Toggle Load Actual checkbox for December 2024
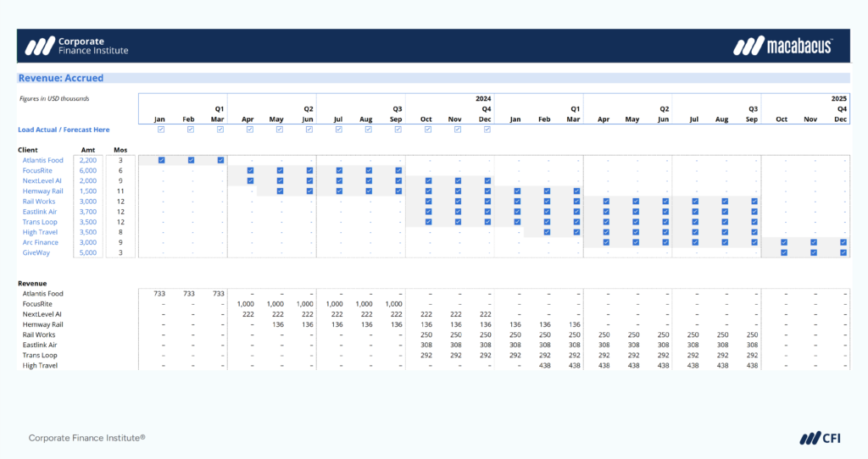The image size is (868, 459). [x=487, y=130]
